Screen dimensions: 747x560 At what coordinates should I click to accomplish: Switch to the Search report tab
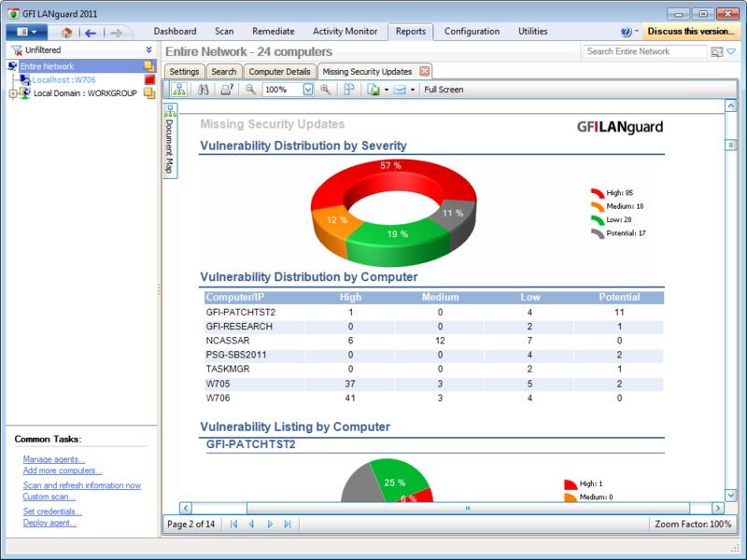pos(224,72)
